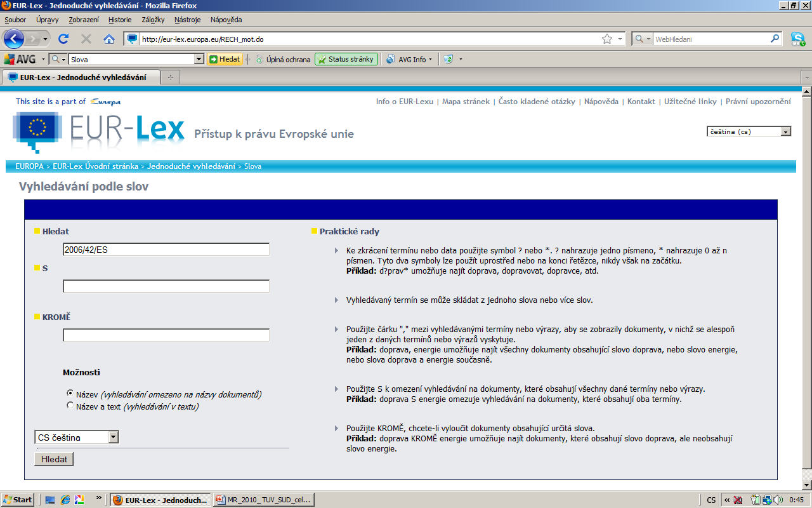
Task: Reload the page with the refresh icon
Action: [x=63, y=39]
